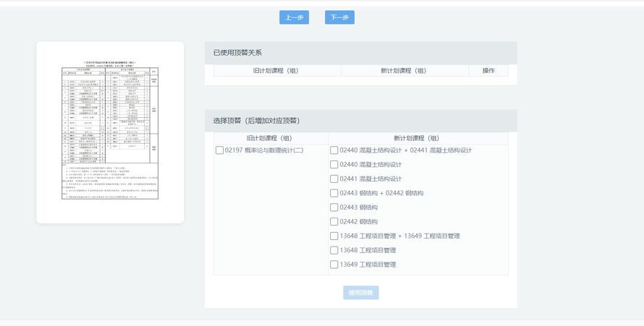644x326 pixels.
Task: Toggle the standalone 13649 工程项目管理 checkbox
Action: click(x=334, y=265)
